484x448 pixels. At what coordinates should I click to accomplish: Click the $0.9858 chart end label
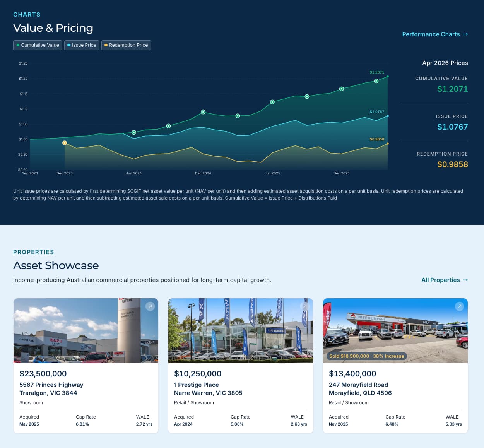pyautogui.click(x=377, y=139)
